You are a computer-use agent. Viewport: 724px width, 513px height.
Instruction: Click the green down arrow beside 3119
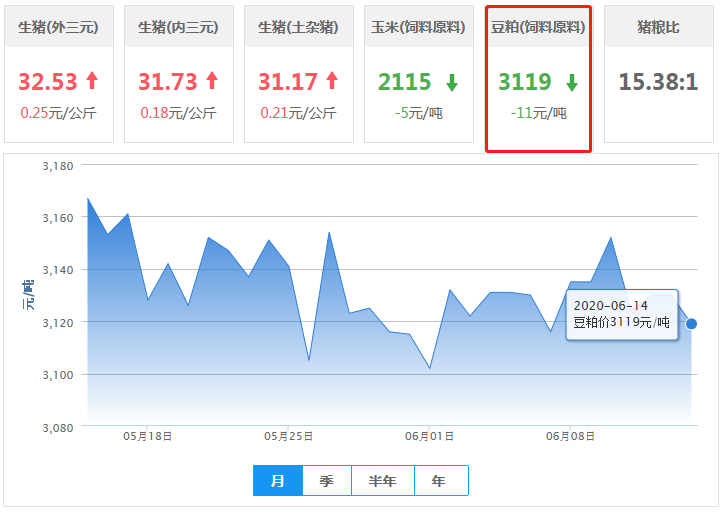pos(572,82)
